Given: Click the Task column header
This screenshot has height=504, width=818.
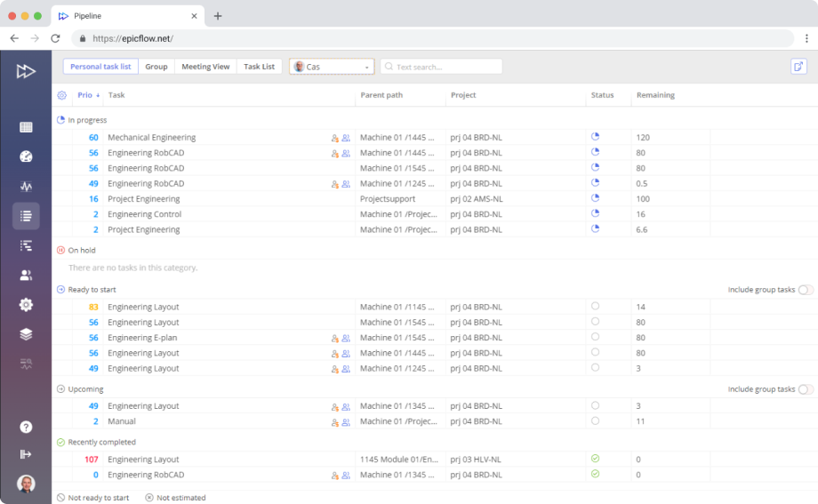Looking at the screenshot, I should [x=116, y=95].
